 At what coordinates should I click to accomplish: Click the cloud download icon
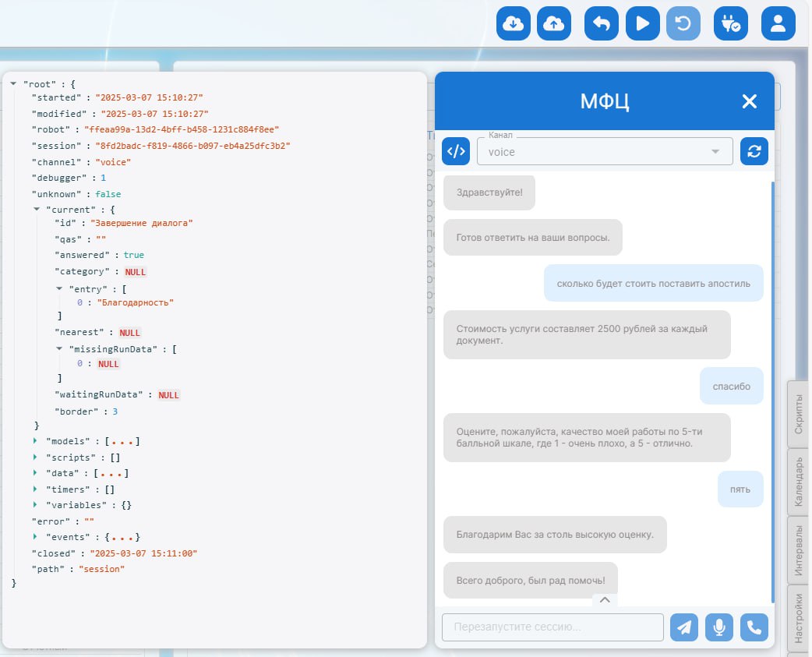pyautogui.click(x=513, y=23)
